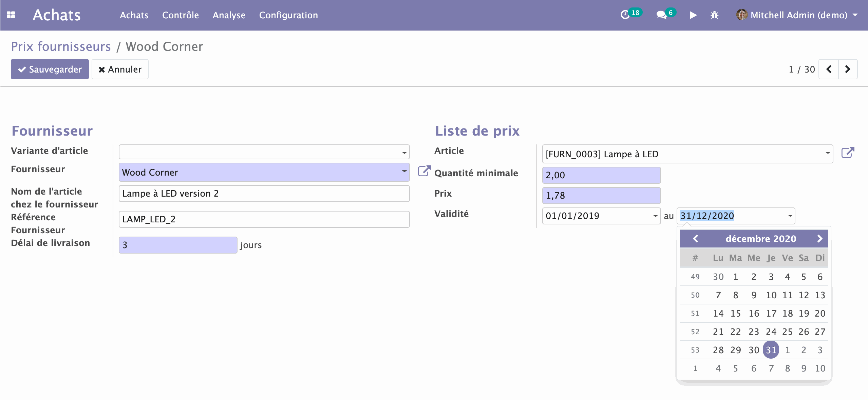Click the previous record arrow icon
This screenshot has height=400, width=868.
(829, 69)
